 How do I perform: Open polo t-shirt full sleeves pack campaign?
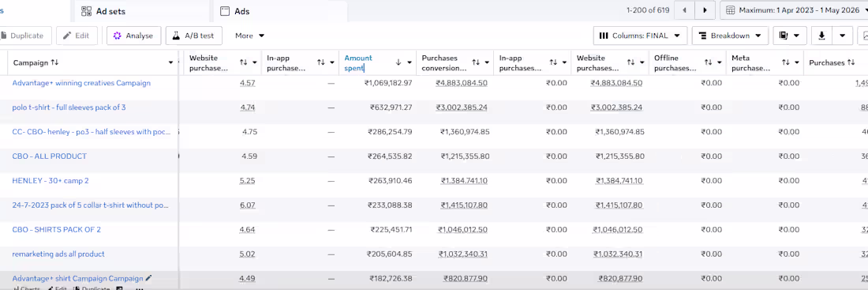pos(69,107)
